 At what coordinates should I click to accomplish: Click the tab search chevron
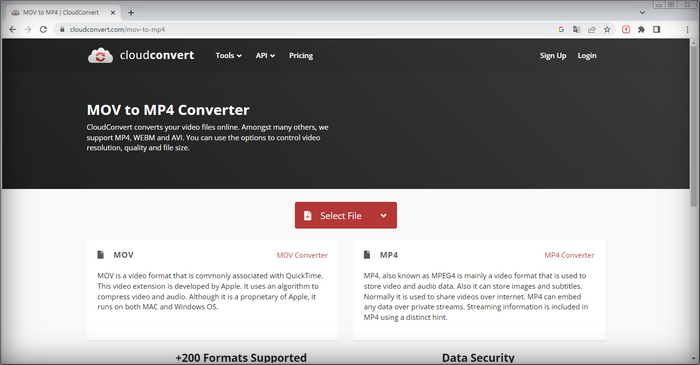pyautogui.click(x=642, y=12)
